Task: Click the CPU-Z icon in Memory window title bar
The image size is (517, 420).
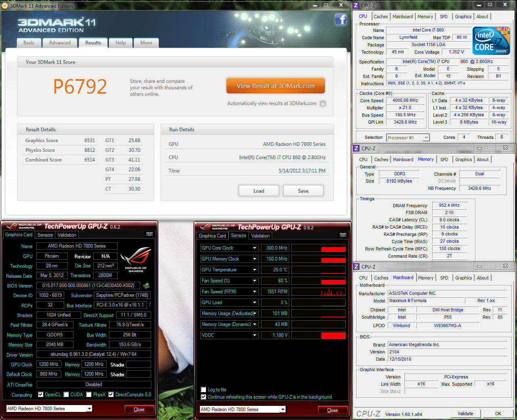Action: click(356, 148)
